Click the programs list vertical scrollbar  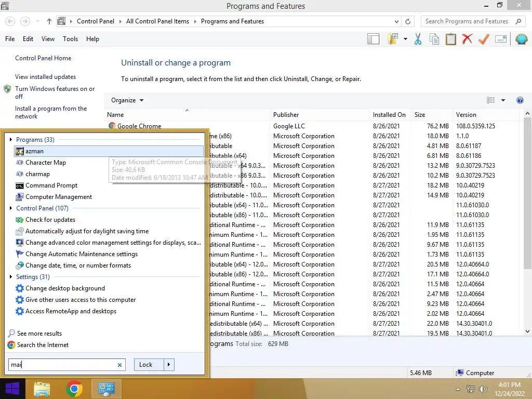click(x=527, y=193)
